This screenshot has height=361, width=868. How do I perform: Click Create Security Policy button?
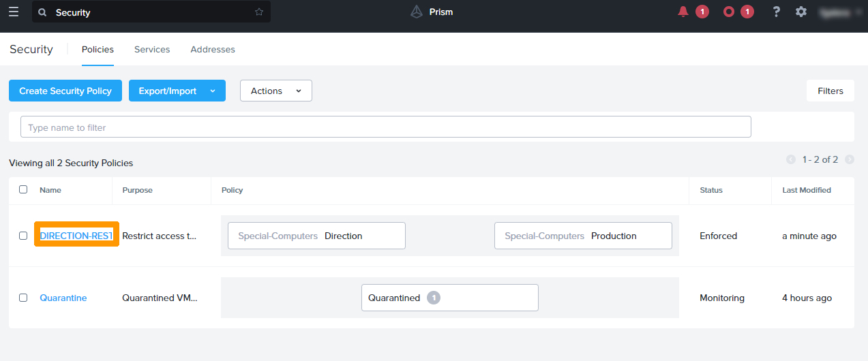tap(65, 91)
